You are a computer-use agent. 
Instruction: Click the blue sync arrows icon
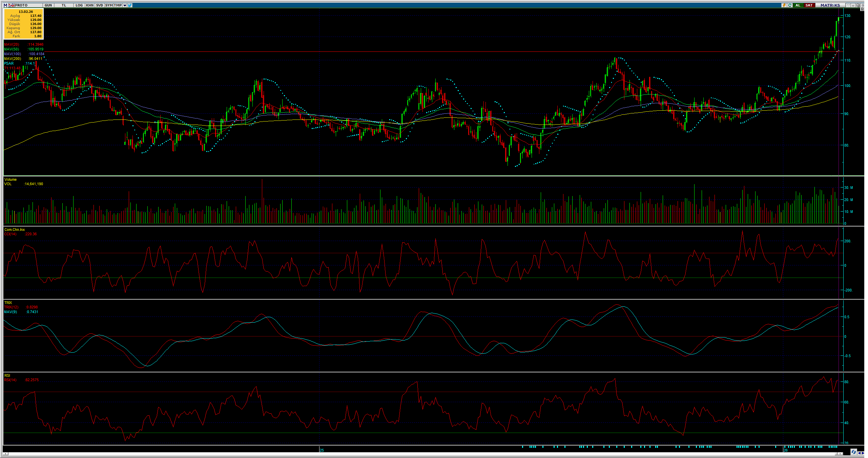click(853, 452)
